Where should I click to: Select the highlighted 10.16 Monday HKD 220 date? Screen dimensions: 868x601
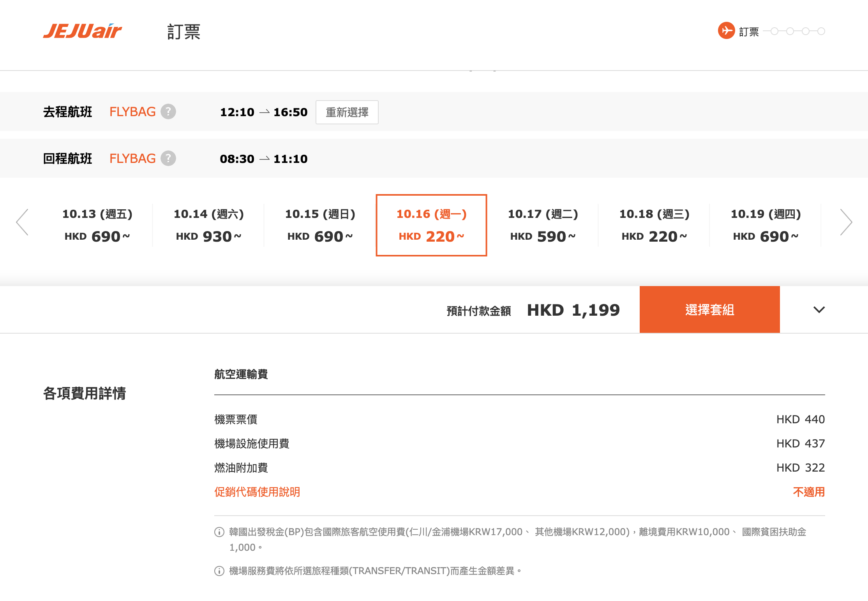(x=431, y=225)
